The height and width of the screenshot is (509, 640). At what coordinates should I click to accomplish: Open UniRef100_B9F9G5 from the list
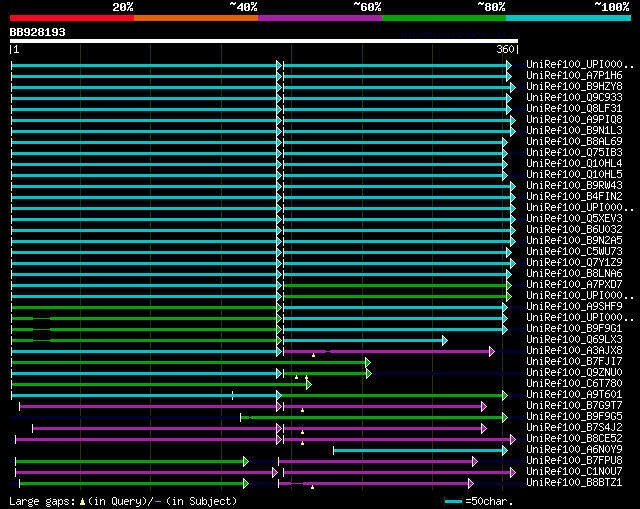(x=574, y=417)
